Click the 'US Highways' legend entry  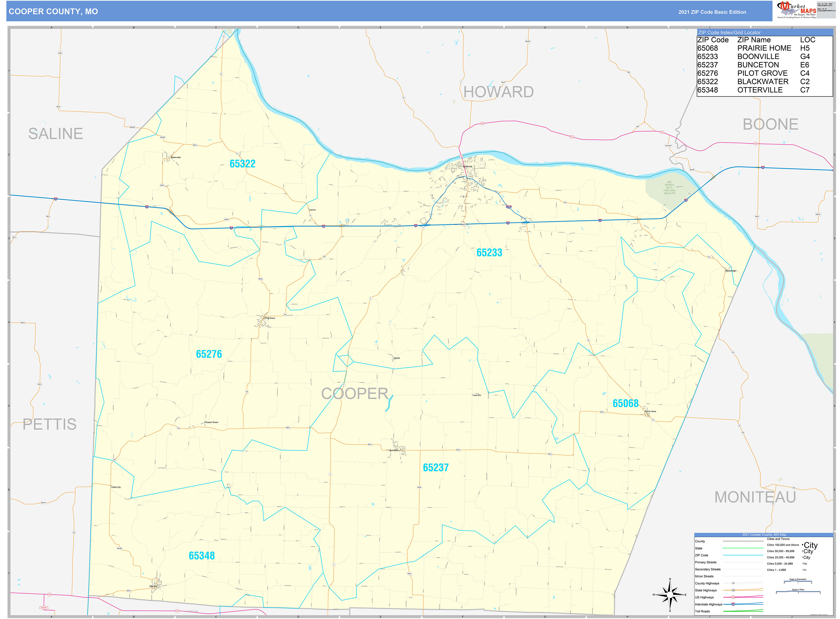704,598
